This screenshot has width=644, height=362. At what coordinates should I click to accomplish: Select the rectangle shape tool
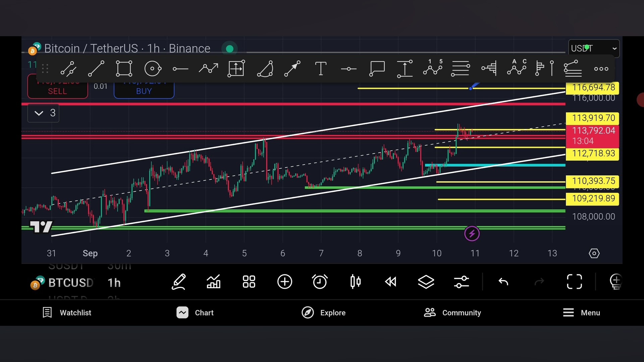124,69
